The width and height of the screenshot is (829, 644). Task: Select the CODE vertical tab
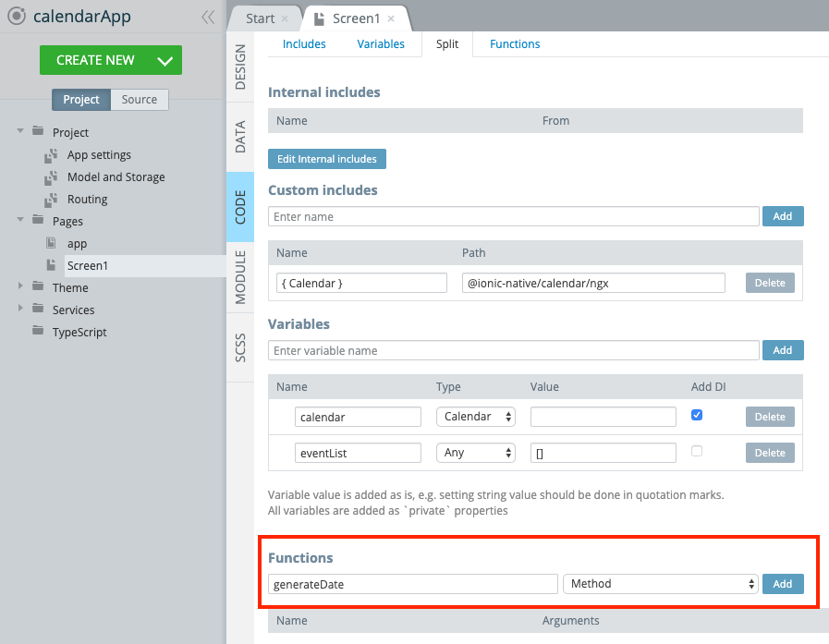(x=240, y=207)
